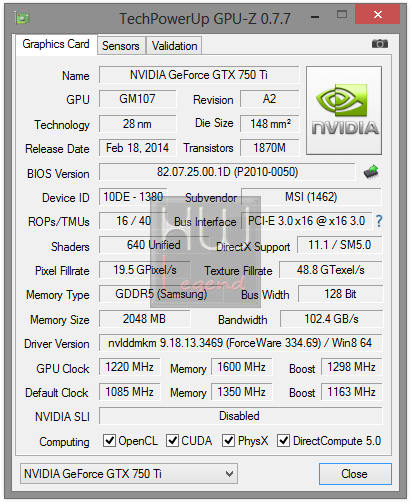Click the Default Clock field 1085 MHz
Screen dimensions: 412x504
pos(129,392)
